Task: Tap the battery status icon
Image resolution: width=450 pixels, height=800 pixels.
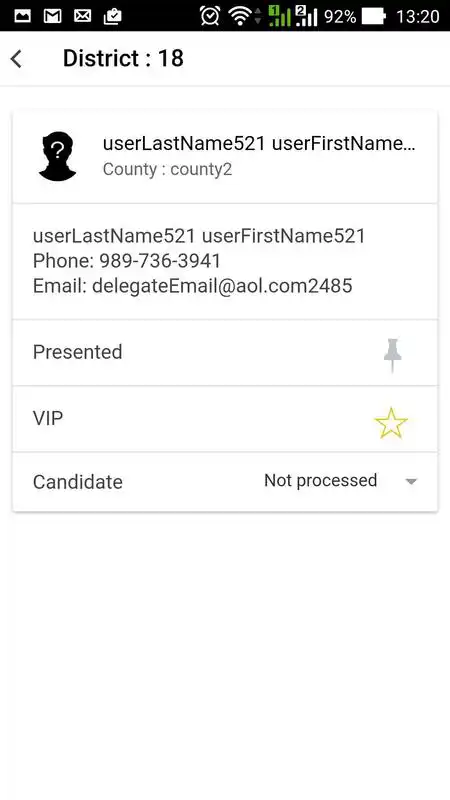Action: [374, 16]
